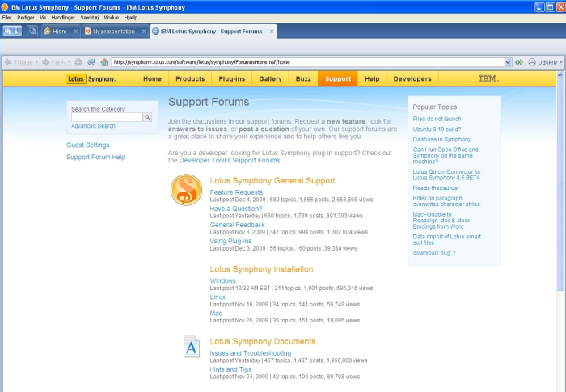Click the IBM Lotus Symphony title bar icon
Viewport: 566px width, 392px height.
click(x=5, y=6)
